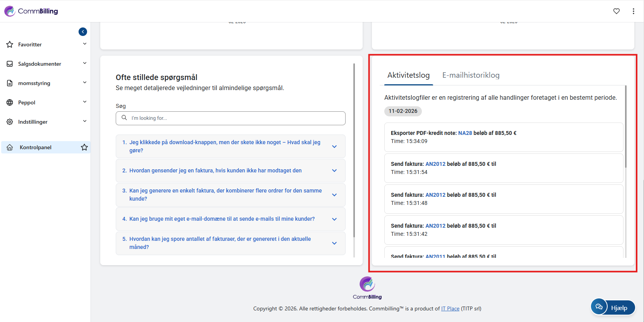This screenshot has width=644, height=322.
Task: Click the Salgsdokumenter inbox icon
Action: pos(10,64)
